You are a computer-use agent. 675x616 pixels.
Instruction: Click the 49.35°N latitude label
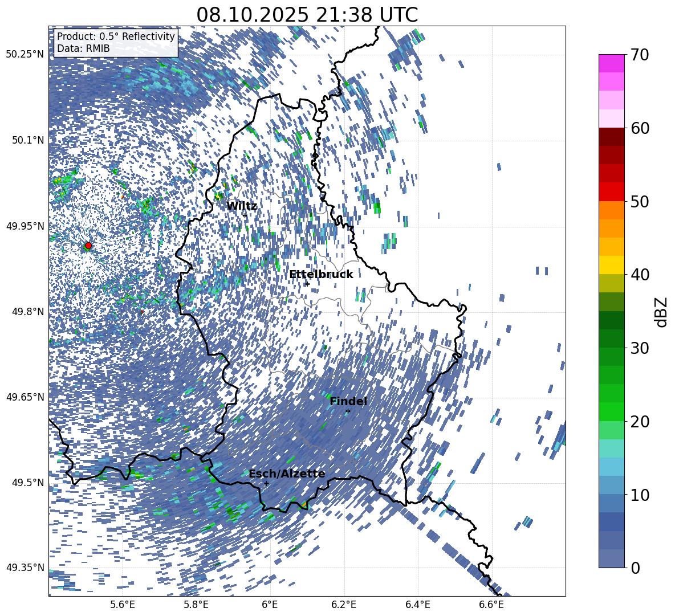(25, 568)
